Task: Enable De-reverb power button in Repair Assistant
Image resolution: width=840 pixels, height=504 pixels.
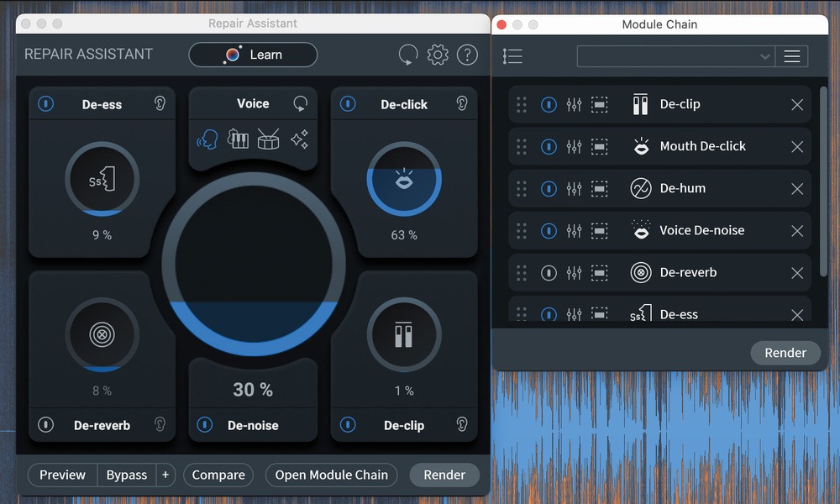Action: pos(46,425)
